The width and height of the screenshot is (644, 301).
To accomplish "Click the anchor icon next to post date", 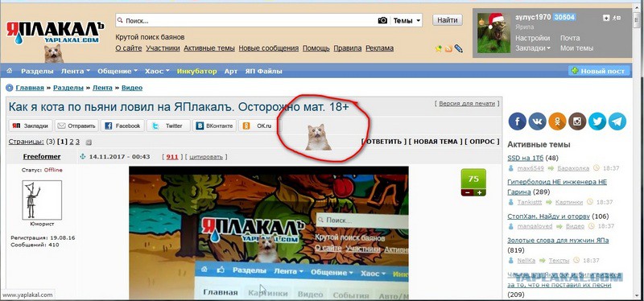I will tap(83, 156).
